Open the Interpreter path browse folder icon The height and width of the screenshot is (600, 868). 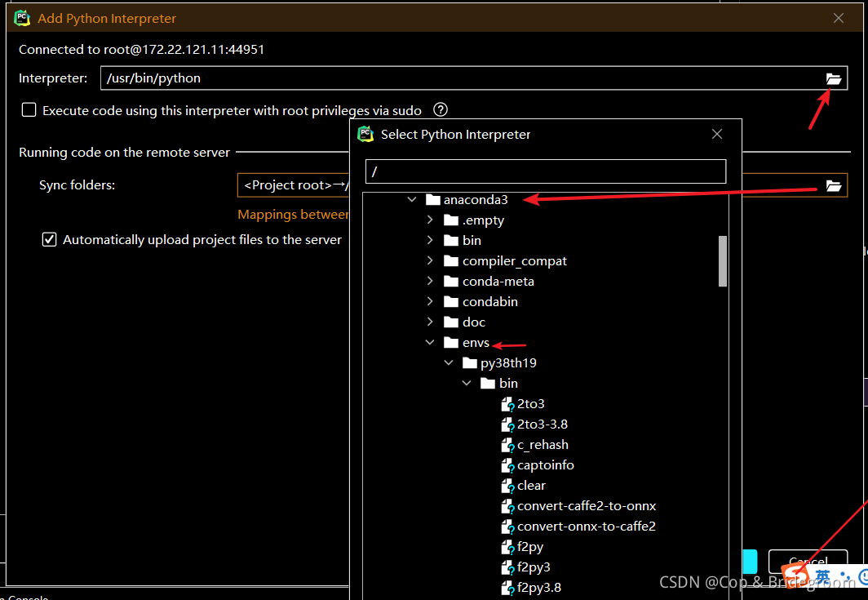pyautogui.click(x=833, y=78)
